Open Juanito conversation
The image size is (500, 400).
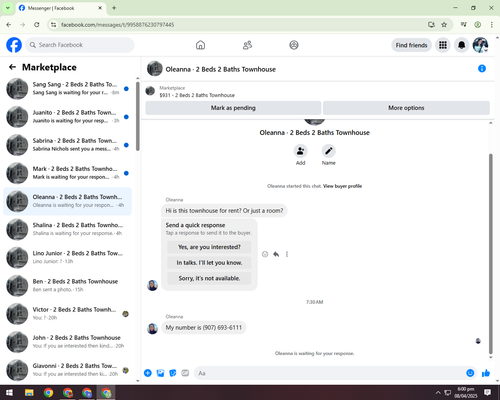(x=67, y=117)
